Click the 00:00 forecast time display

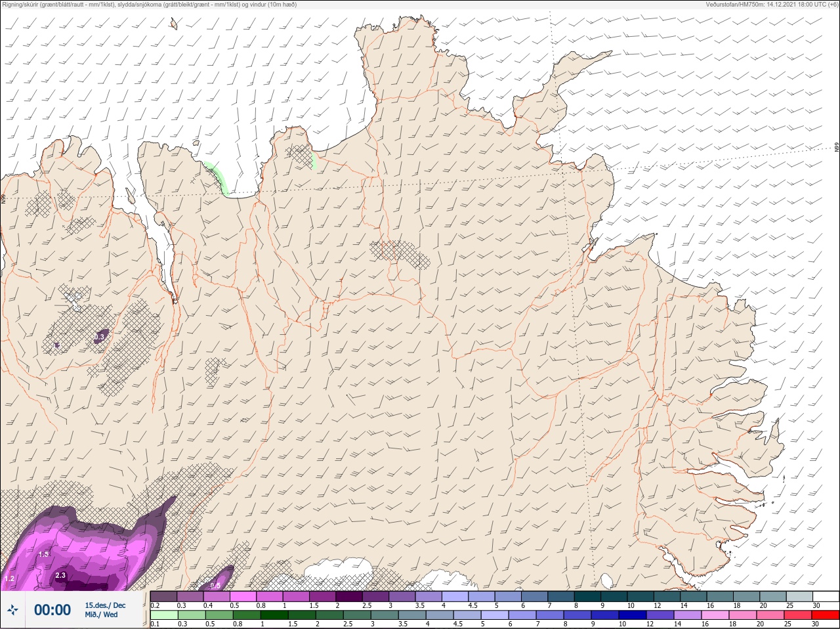52,610
